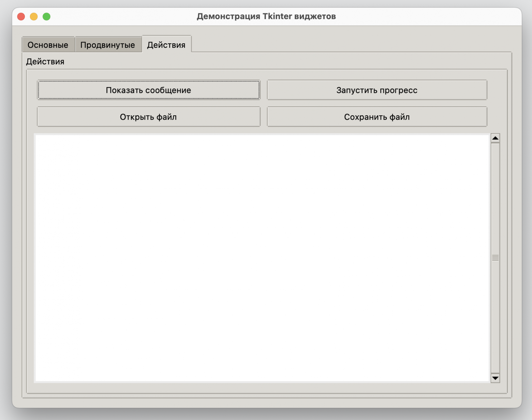Start the progress bar demo

click(x=377, y=90)
